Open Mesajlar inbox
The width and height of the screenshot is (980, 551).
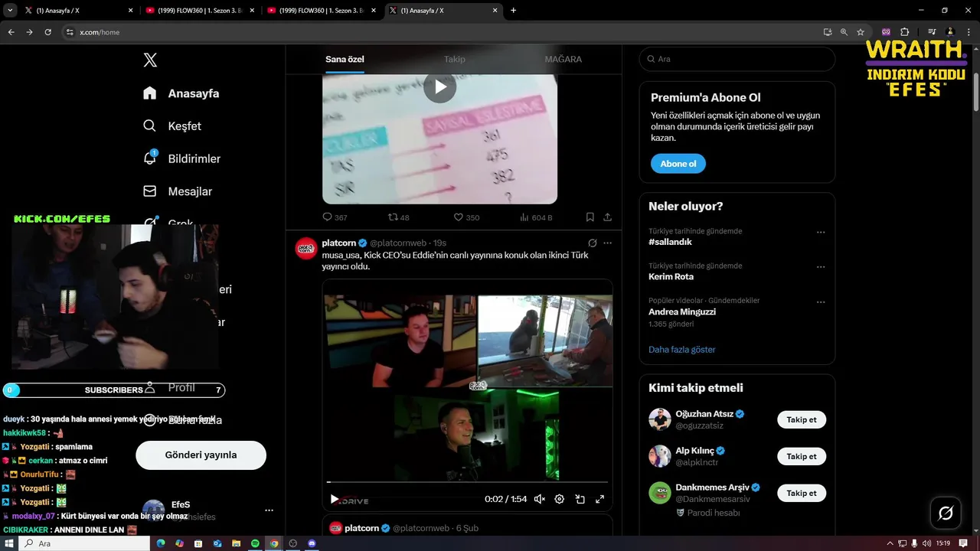click(x=178, y=191)
